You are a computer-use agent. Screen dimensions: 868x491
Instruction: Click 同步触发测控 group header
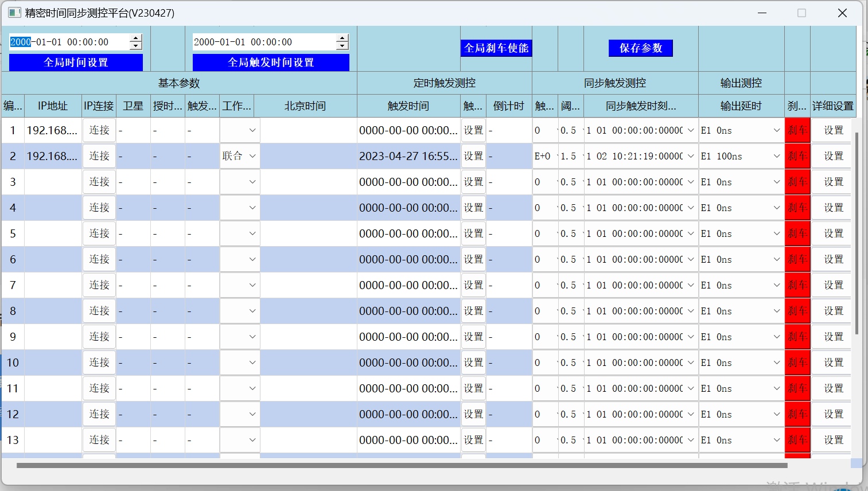[x=615, y=83]
